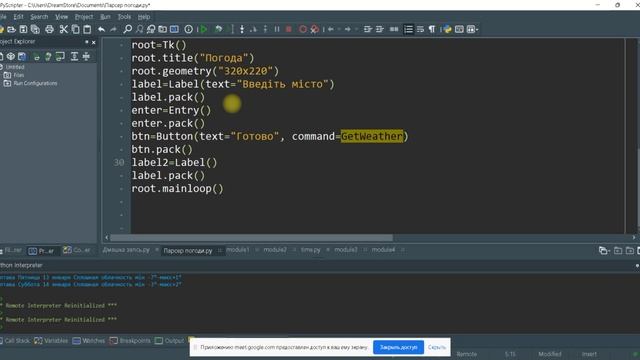The image size is (640, 360).
Task: Select the Untitled project root node
Action: pos(15,67)
